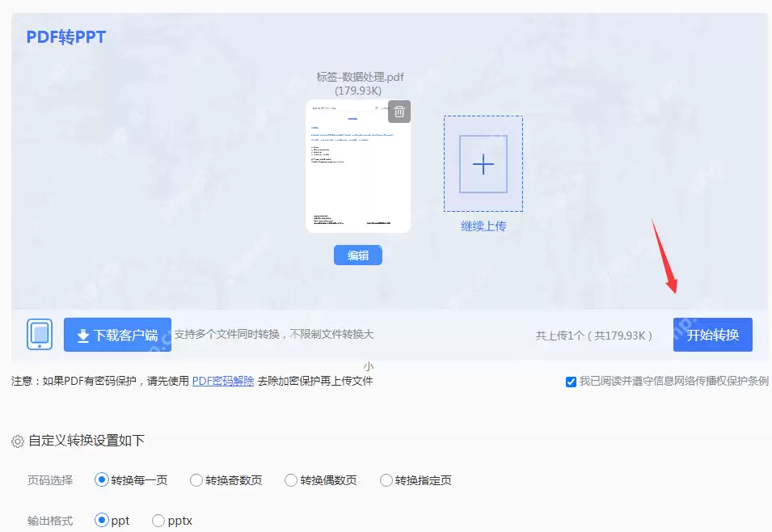Click the PDF转PPT page title
The image size is (772, 532).
tap(65, 36)
